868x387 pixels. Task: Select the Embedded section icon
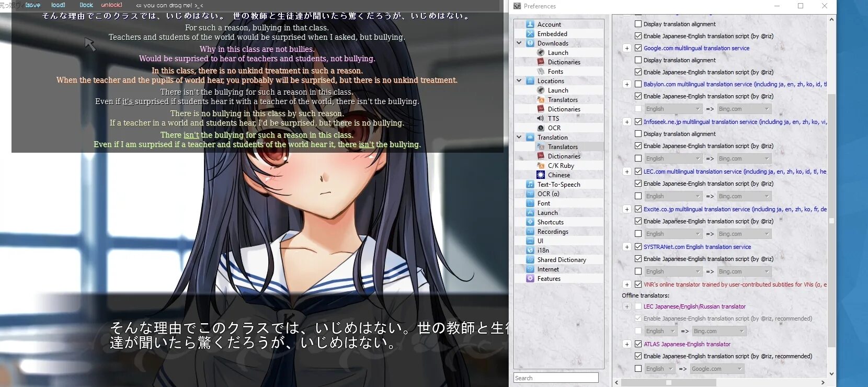tap(530, 34)
